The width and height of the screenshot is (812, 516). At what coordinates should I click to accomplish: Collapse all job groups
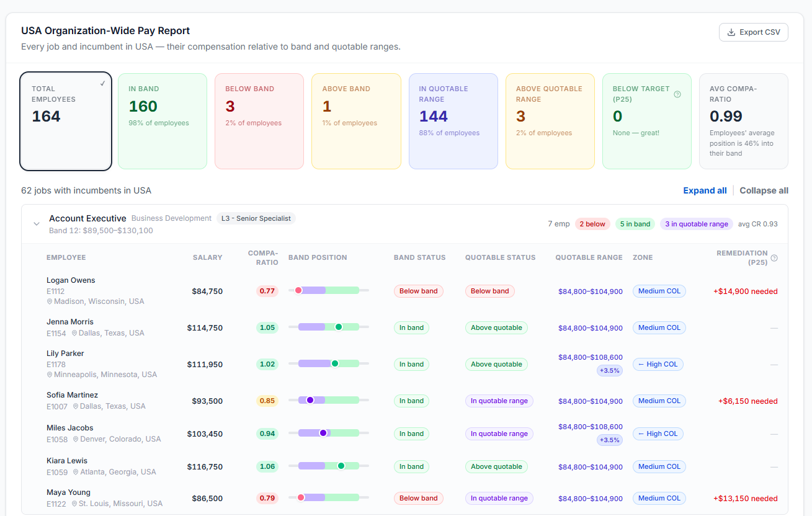764,191
